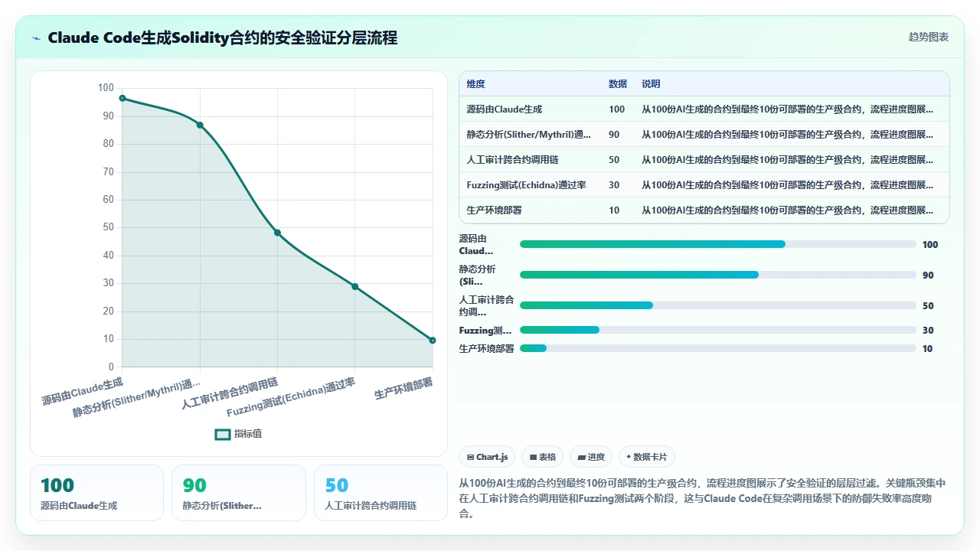Click the chart point for 人工审计跨合约调用链
This screenshot has height=551, width=980.
click(x=277, y=233)
